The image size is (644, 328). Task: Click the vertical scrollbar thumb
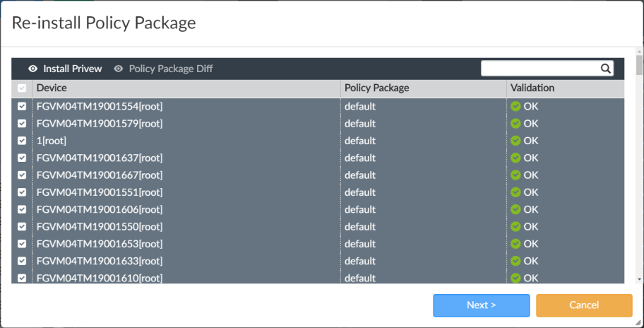[x=639, y=65]
